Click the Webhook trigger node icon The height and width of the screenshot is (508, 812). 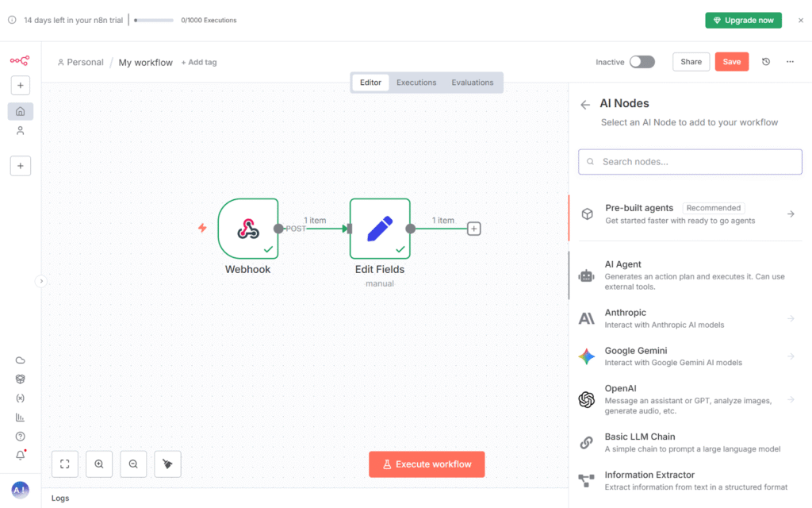click(248, 229)
